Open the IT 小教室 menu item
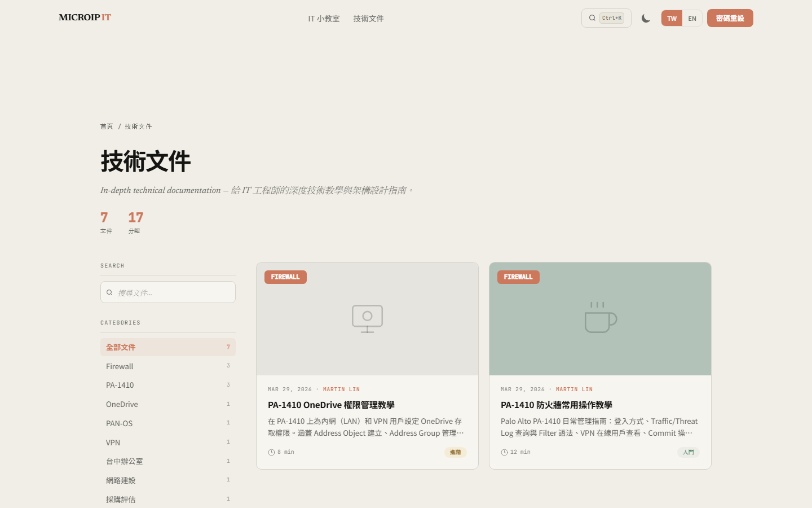Image resolution: width=812 pixels, height=508 pixels. [x=324, y=19]
